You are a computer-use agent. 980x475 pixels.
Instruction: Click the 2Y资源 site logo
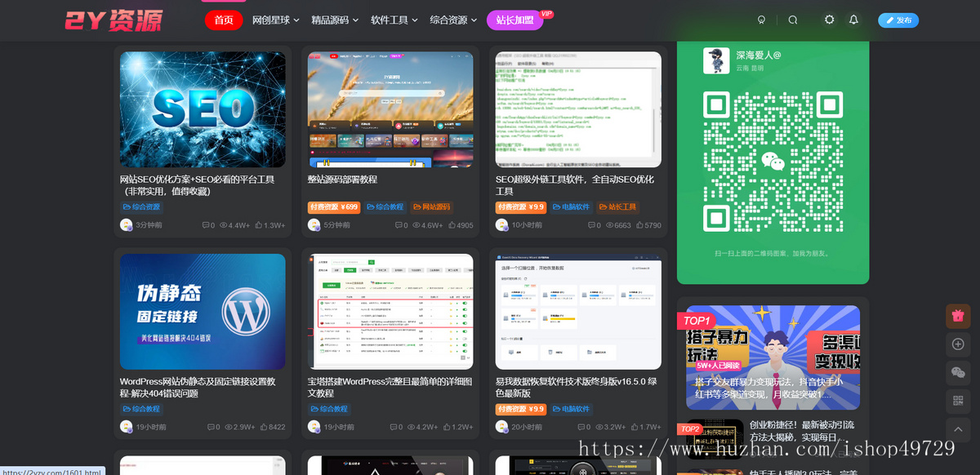click(114, 20)
